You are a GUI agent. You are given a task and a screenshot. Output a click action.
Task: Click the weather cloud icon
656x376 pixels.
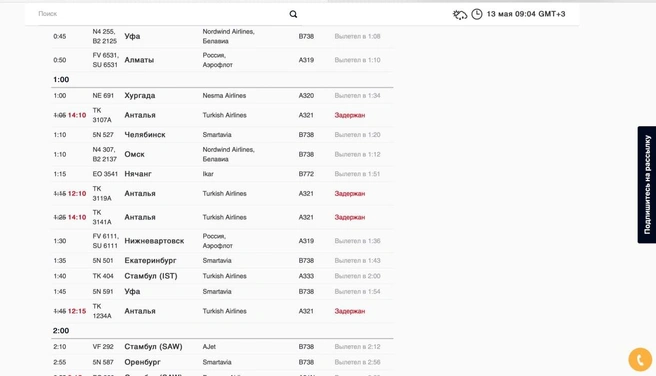point(460,15)
